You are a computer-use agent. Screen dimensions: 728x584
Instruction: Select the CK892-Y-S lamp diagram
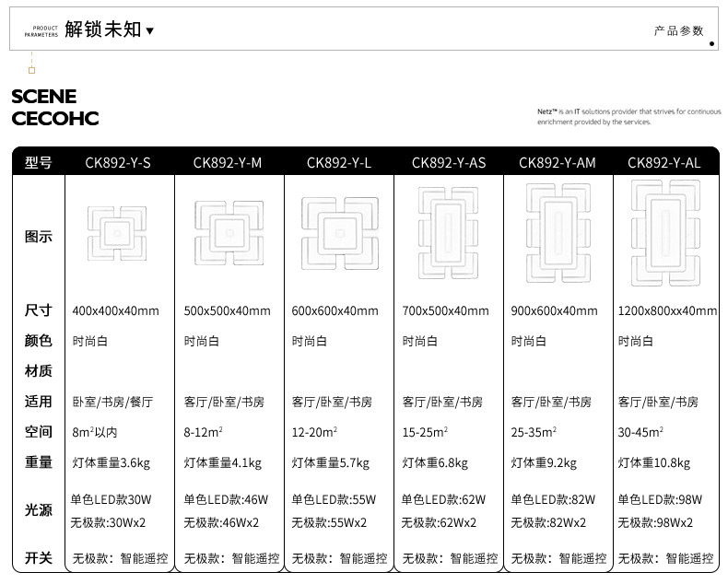117,233
